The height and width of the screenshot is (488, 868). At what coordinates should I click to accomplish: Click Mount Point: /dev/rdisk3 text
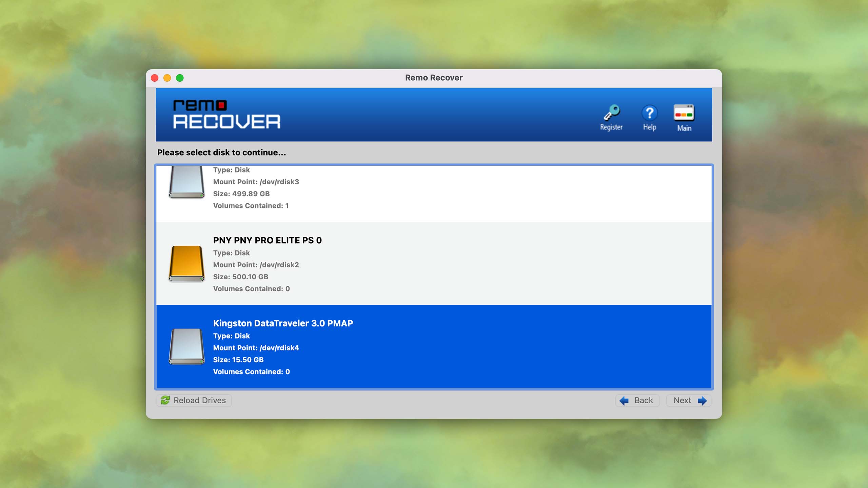point(256,182)
